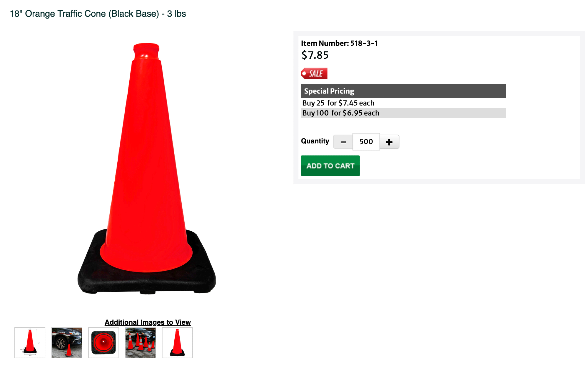Image resolution: width=588 pixels, height=375 pixels.
Task: Select the Buy 25 for $7.45 row
Action: (403, 103)
